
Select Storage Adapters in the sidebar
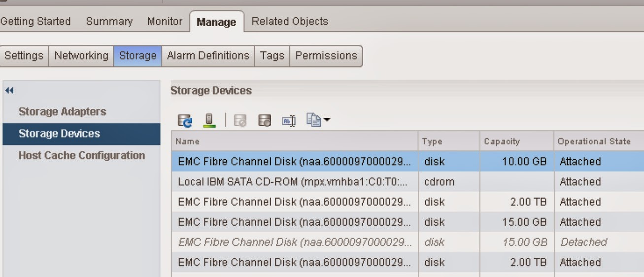click(81, 112)
